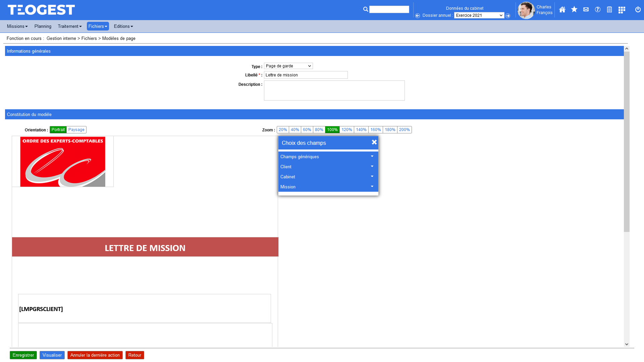Viewport: 644px width, 362px height.
Task: Set zoom to 120%
Action: coord(346,130)
